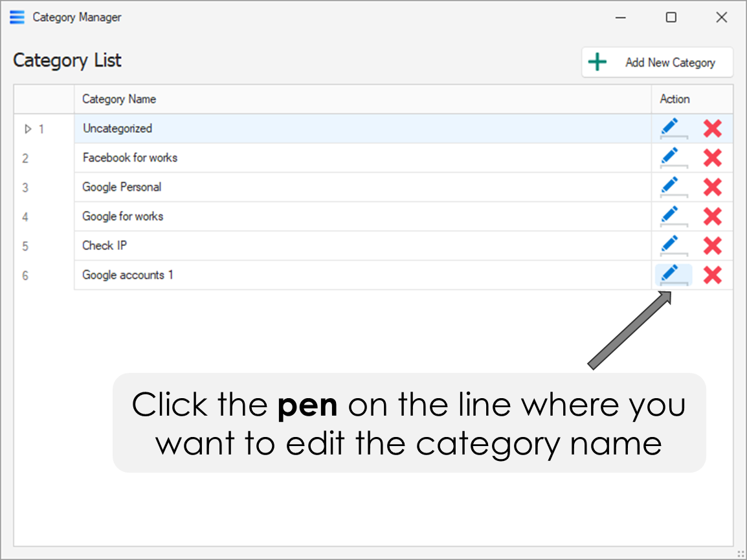Click the Add New Category button
Image resolution: width=747 pixels, height=560 pixels.
click(x=657, y=63)
